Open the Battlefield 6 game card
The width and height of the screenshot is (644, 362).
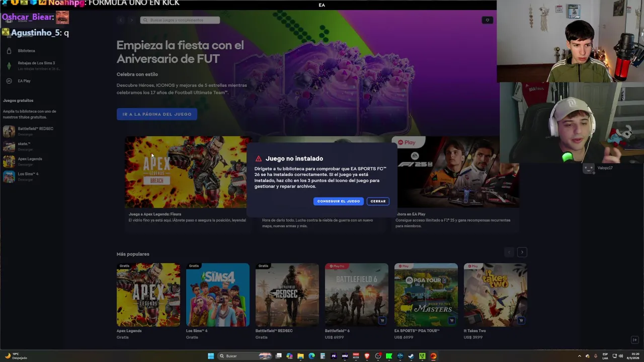point(357,295)
